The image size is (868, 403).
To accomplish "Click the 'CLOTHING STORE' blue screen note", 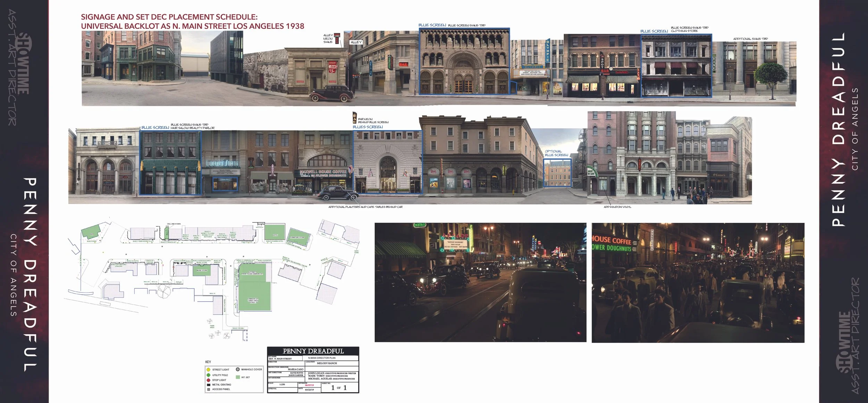I will tap(684, 31).
